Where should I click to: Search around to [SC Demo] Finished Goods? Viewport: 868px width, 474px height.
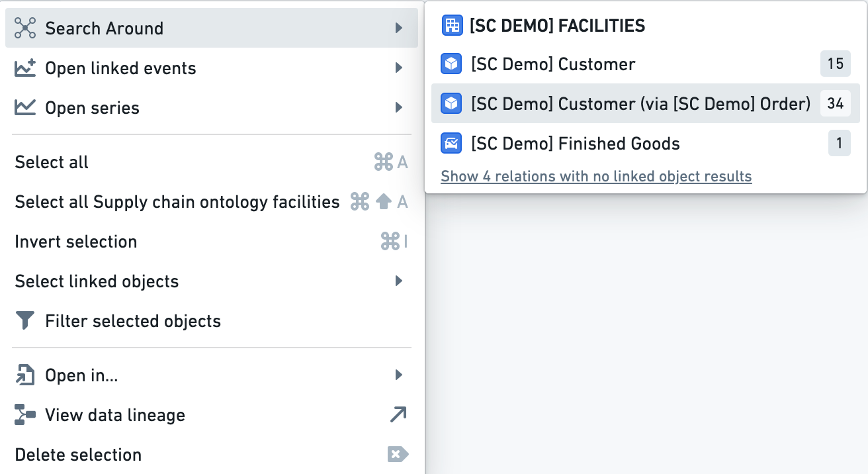(x=646, y=144)
